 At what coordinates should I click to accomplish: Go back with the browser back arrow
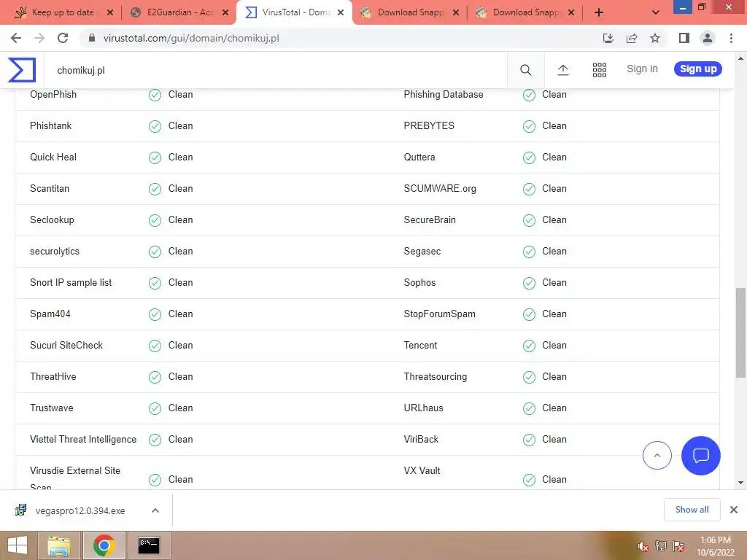click(16, 38)
